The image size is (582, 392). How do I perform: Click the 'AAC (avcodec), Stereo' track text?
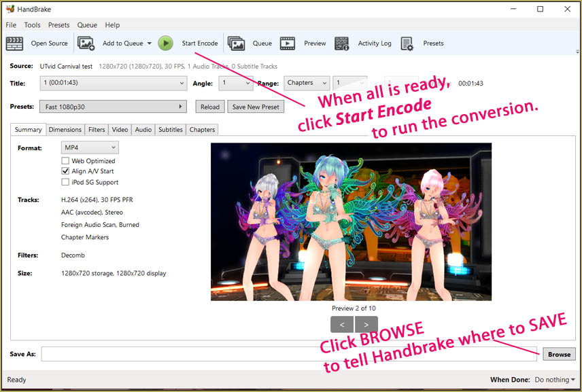[92, 212]
